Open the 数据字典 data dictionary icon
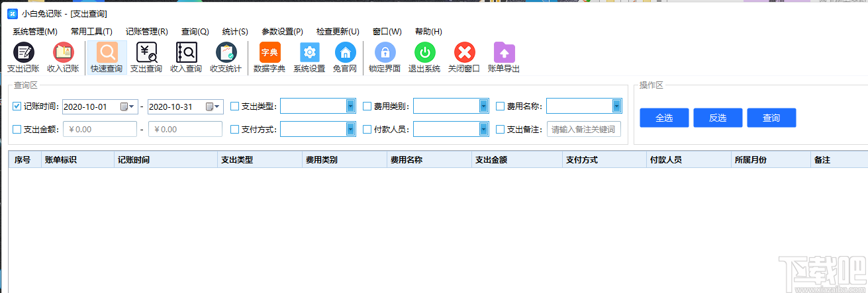Image resolution: width=868 pixels, height=293 pixels. click(x=269, y=57)
